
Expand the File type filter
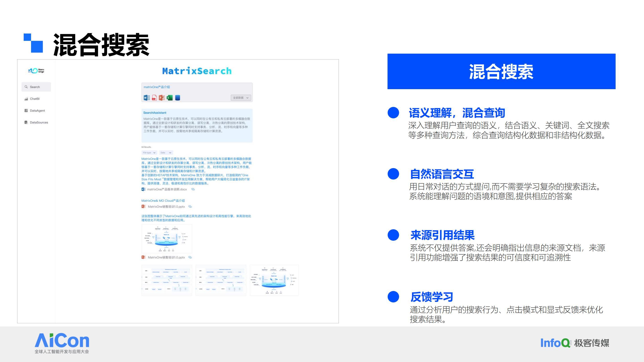(149, 153)
